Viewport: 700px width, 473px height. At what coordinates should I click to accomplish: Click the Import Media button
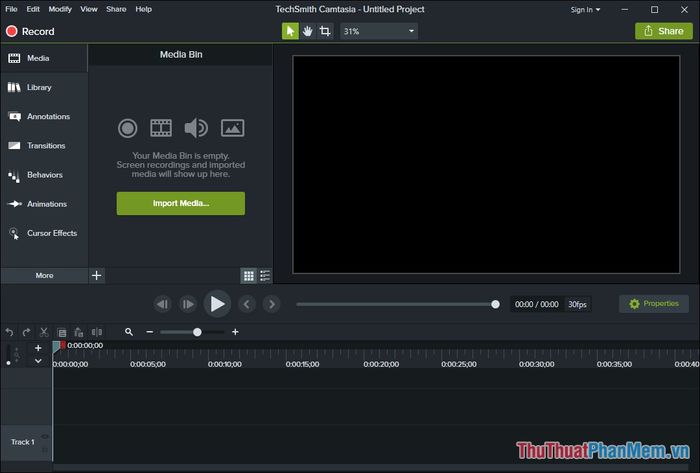pyautogui.click(x=181, y=203)
